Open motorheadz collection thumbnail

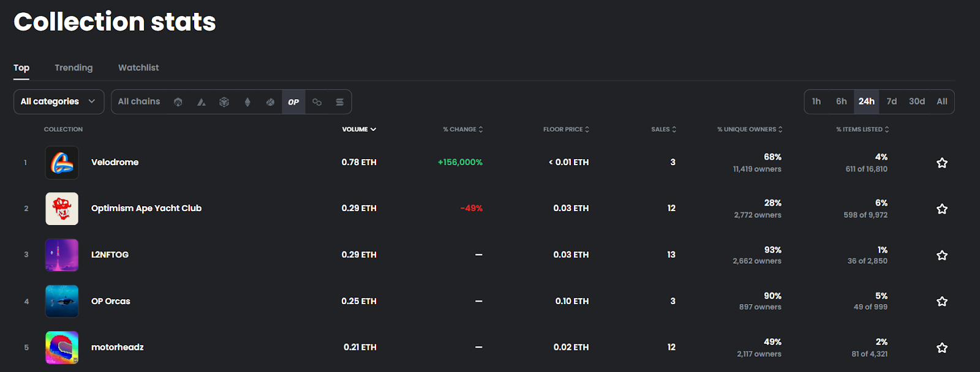click(62, 348)
